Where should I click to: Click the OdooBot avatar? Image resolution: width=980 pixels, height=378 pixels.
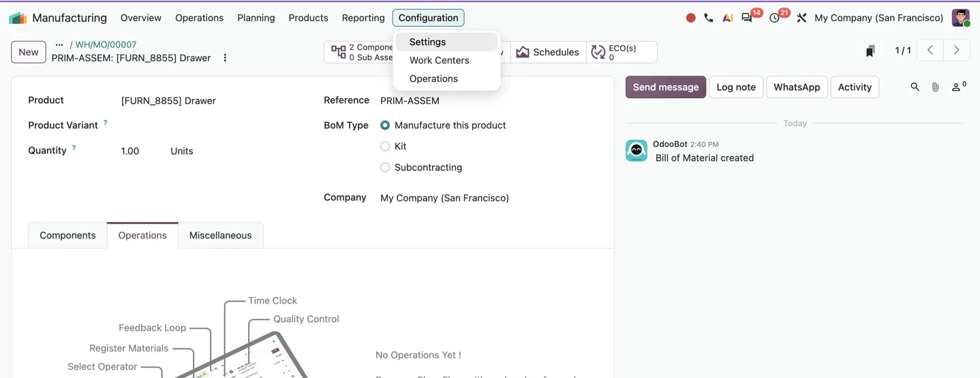(x=637, y=151)
